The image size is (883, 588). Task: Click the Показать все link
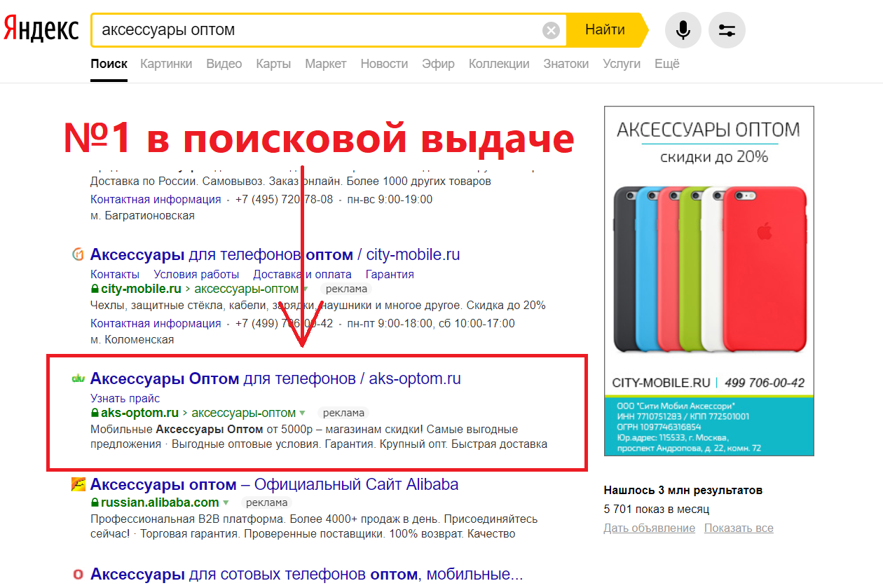(739, 528)
